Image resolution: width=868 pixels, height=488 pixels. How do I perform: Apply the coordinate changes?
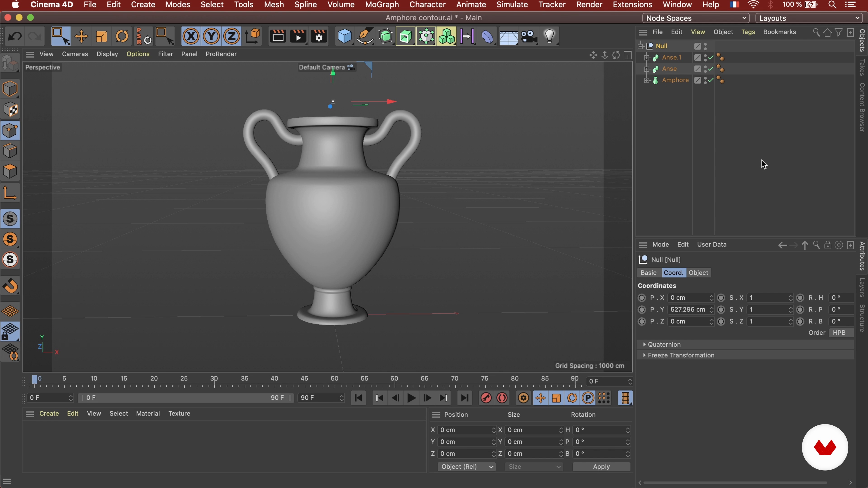click(x=601, y=467)
